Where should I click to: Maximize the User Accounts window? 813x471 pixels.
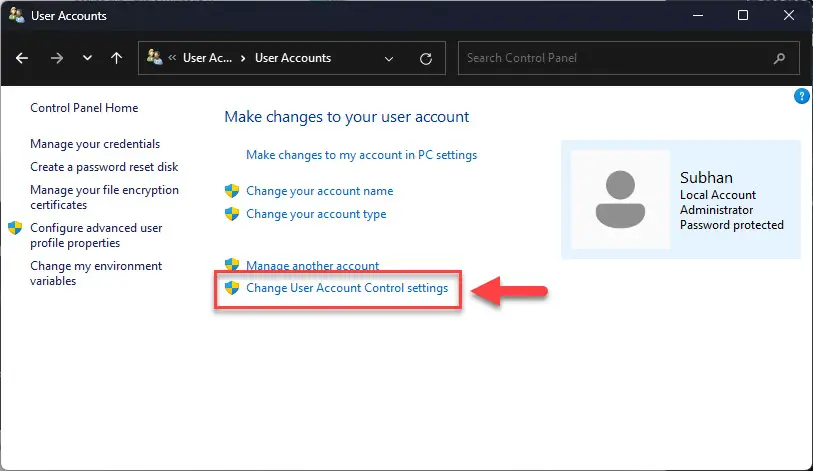[743, 16]
